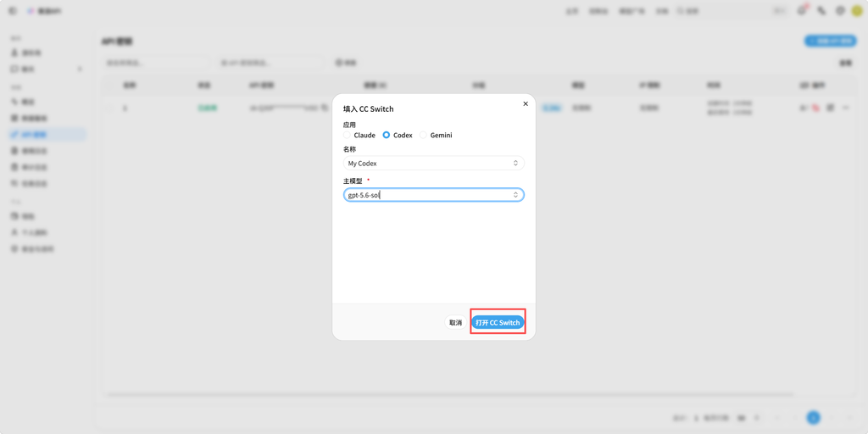This screenshot has width=868, height=434.
Task: Click the yellow user avatar in top bar
Action: point(857,10)
